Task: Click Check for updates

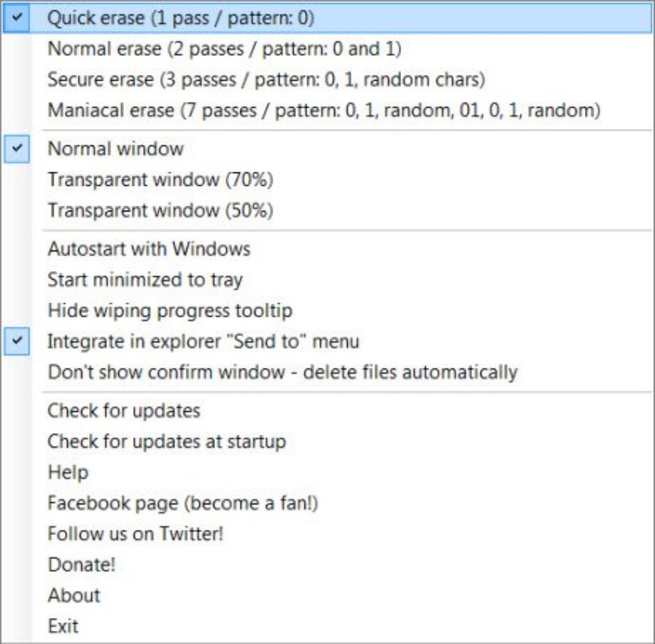Action: [x=124, y=411]
